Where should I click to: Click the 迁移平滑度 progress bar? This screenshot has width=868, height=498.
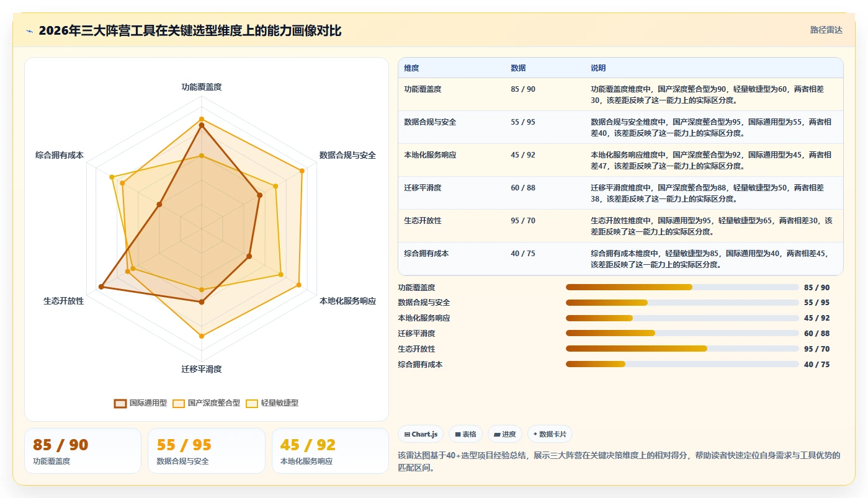[x=682, y=333]
